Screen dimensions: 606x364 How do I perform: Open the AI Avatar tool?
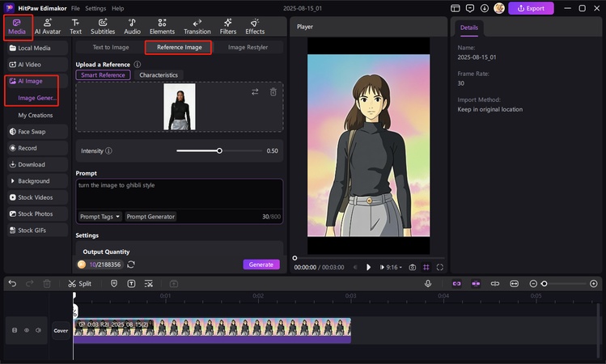48,27
